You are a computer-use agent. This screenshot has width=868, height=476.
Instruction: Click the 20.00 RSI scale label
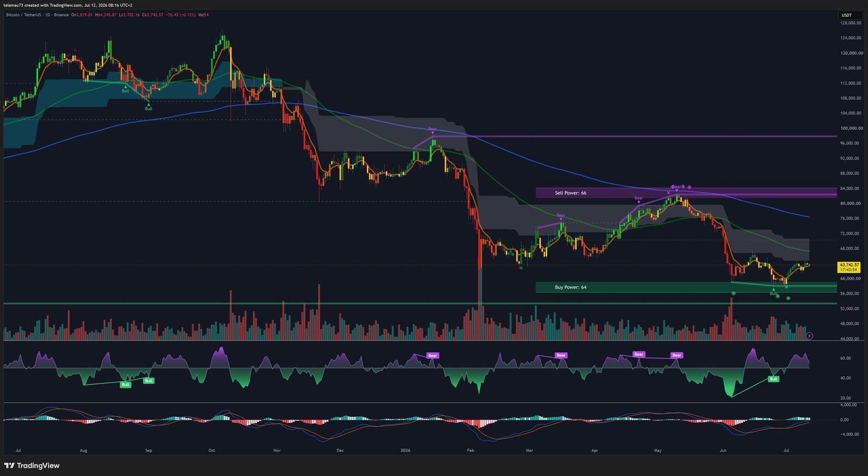[846, 398]
